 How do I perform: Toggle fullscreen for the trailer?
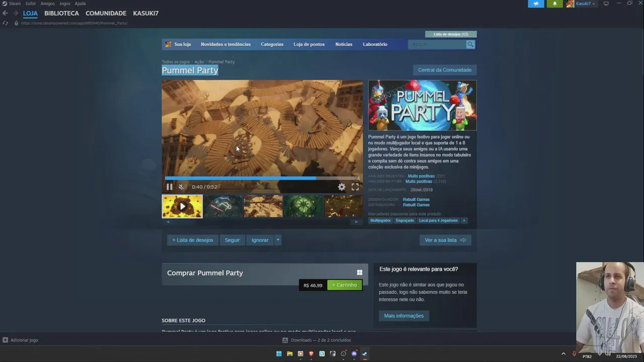coord(355,187)
